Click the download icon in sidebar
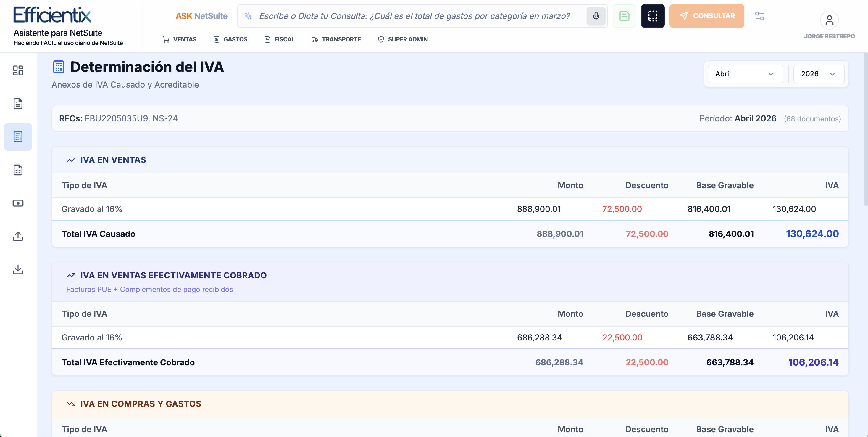 18,269
